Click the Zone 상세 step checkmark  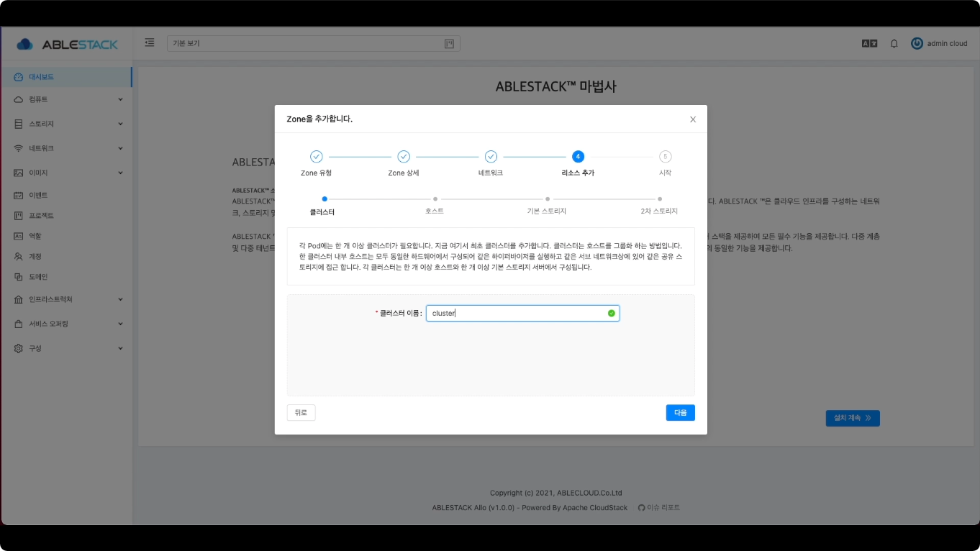(404, 156)
